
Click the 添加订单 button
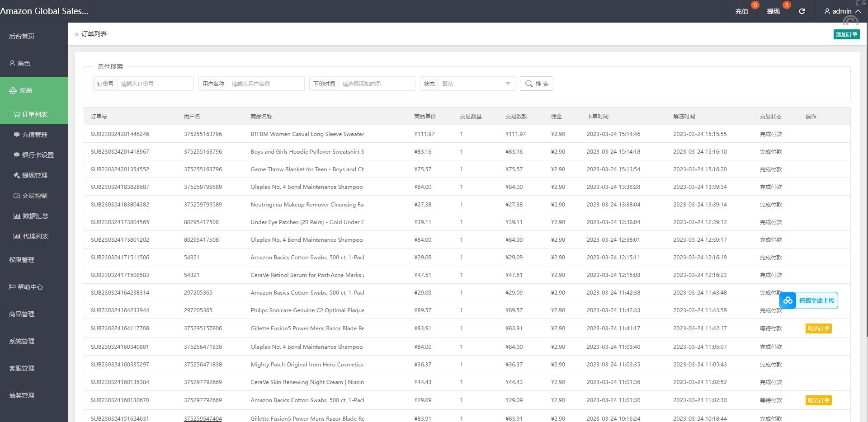[x=846, y=34]
